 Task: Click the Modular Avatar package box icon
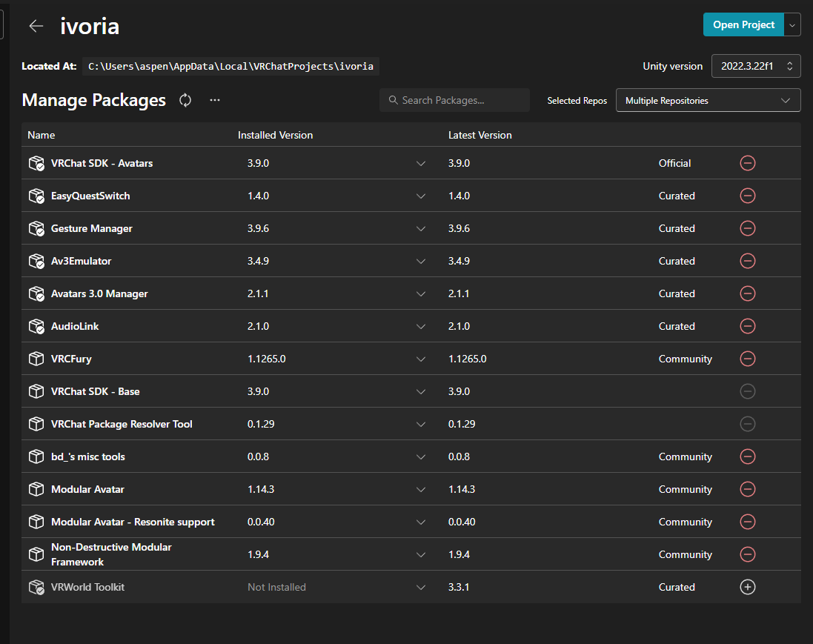coord(36,489)
